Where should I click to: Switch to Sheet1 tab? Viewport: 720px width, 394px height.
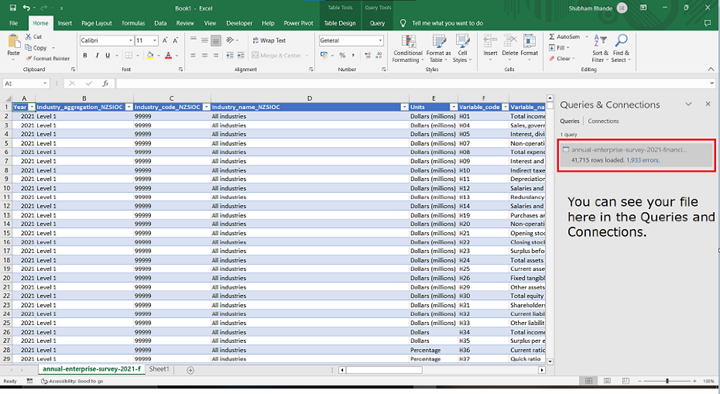coord(159,369)
